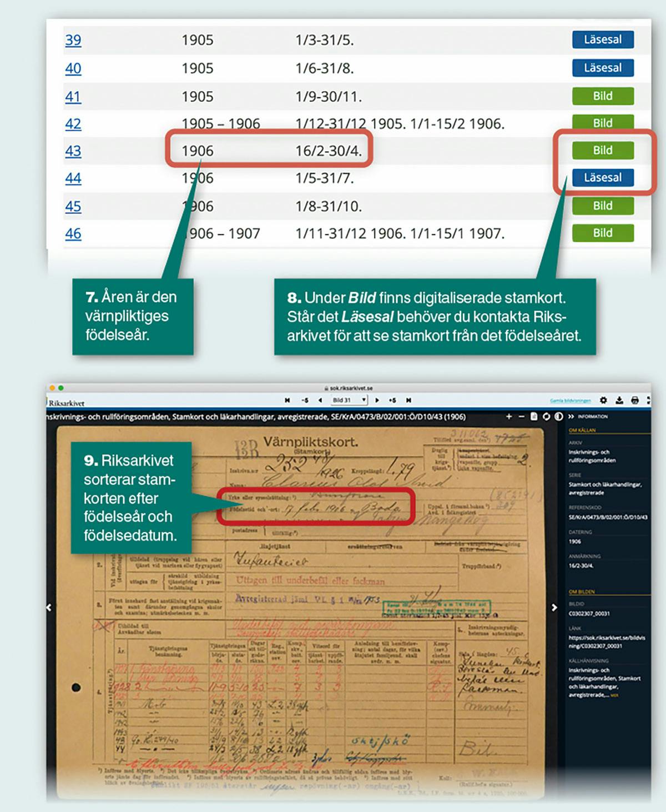Jump to first image in viewer
This screenshot has width=666, height=812.
point(287,400)
